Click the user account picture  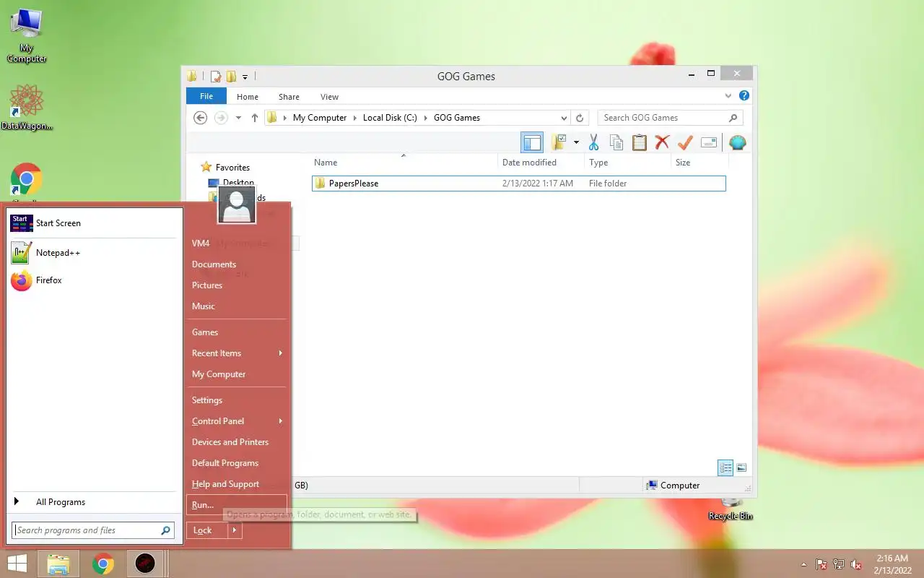(237, 205)
